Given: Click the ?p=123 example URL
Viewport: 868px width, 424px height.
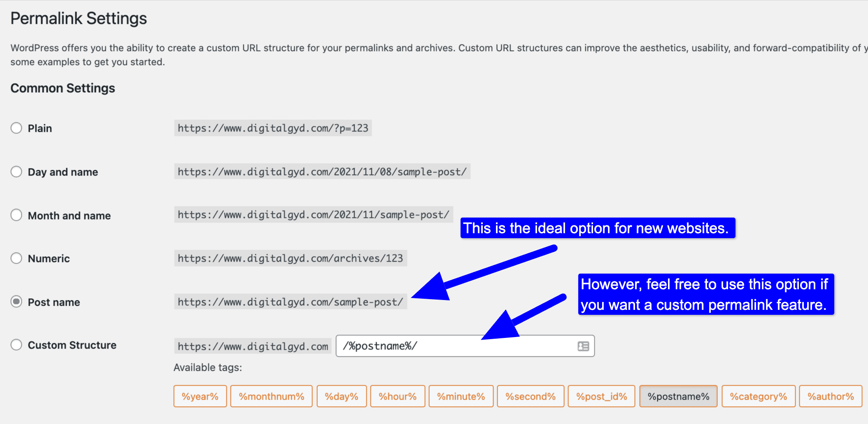Looking at the screenshot, I should pyautogui.click(x=273, y=128).
